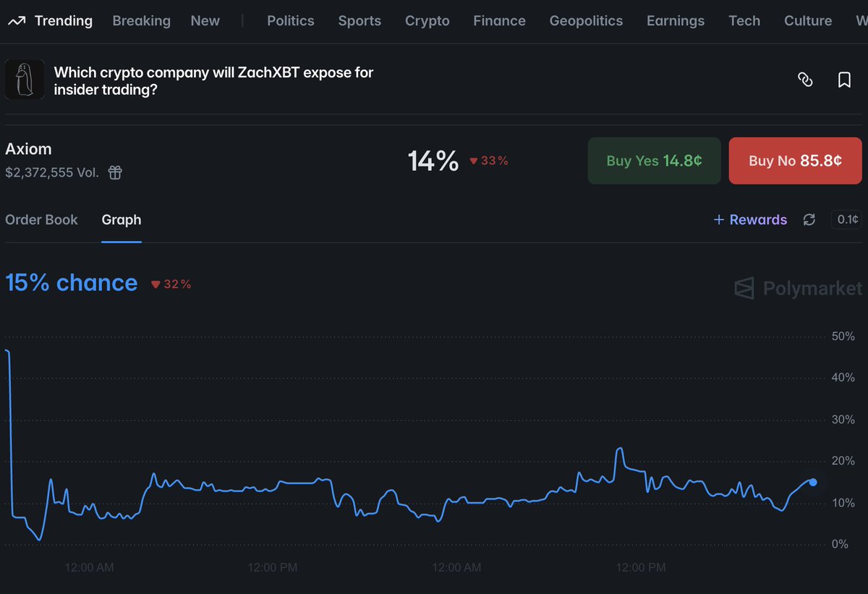The width and height of the screenshot is (868, 594).
Task: Go to the Sports category
Action: [x=359, y=21]
